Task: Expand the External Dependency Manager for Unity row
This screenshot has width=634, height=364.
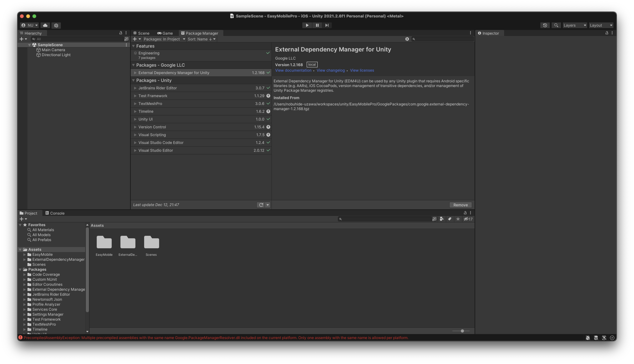Action: 135,73
